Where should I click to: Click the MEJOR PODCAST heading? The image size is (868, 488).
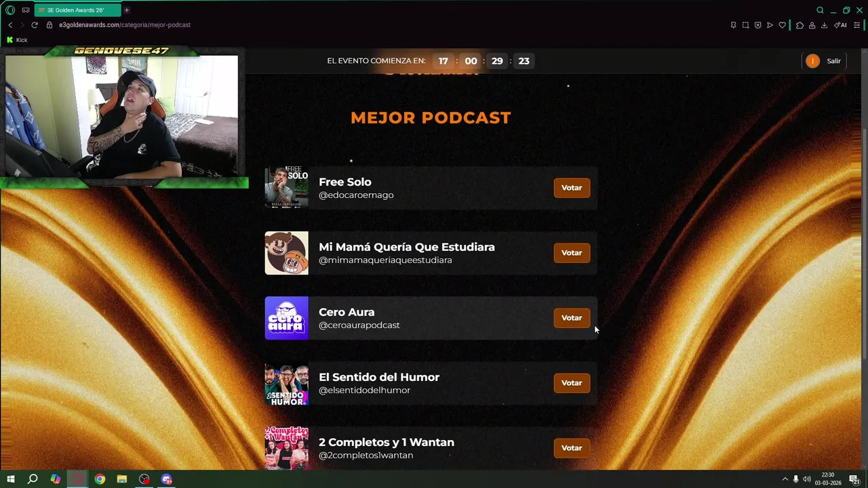431,117
